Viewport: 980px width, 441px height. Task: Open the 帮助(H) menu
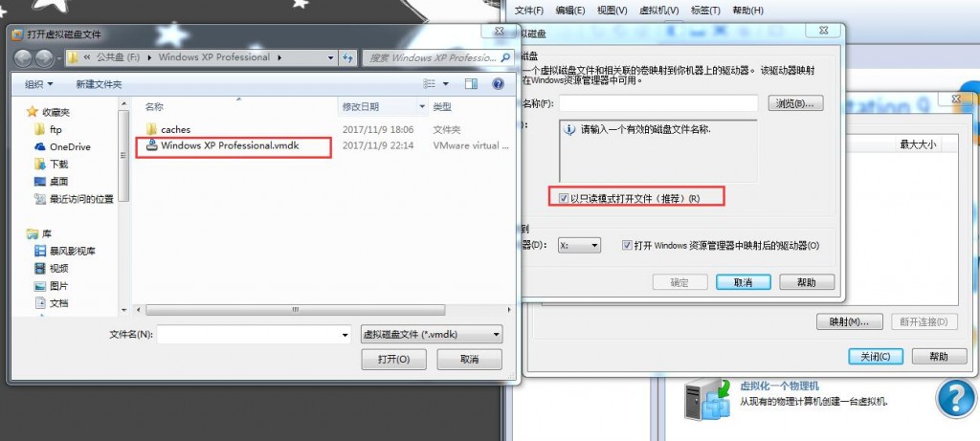pyautogui.click(x=747, y=11)
